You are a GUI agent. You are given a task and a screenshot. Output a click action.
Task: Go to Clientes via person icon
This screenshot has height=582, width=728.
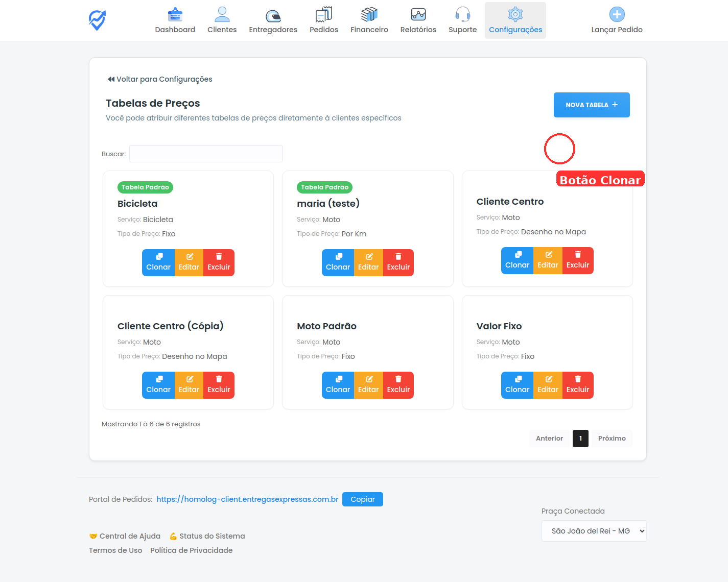pos(222,15)
